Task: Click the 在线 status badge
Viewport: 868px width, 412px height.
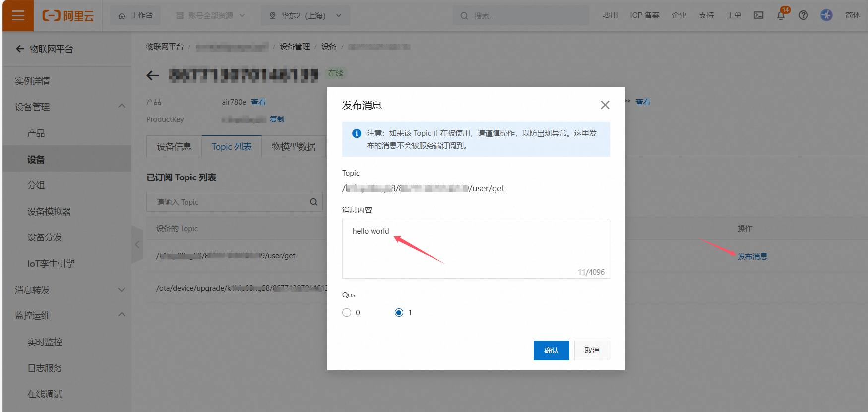Action: point(336,73)
